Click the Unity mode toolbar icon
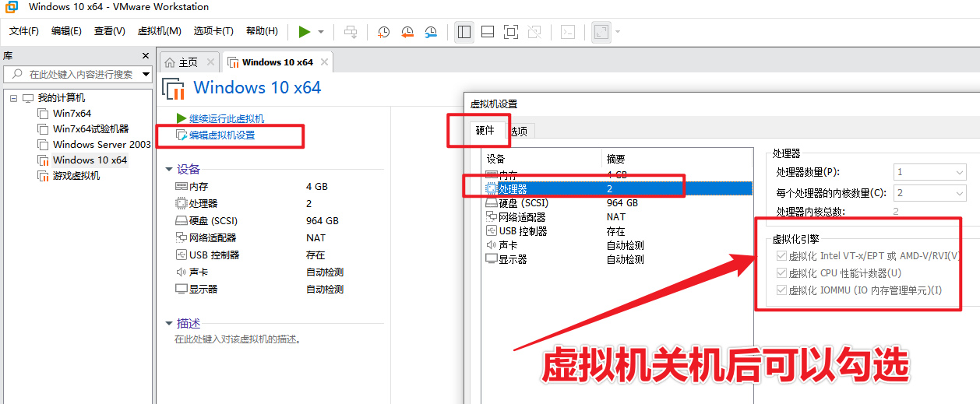Screen dimensions: 980x404 [x=534, y=32]
